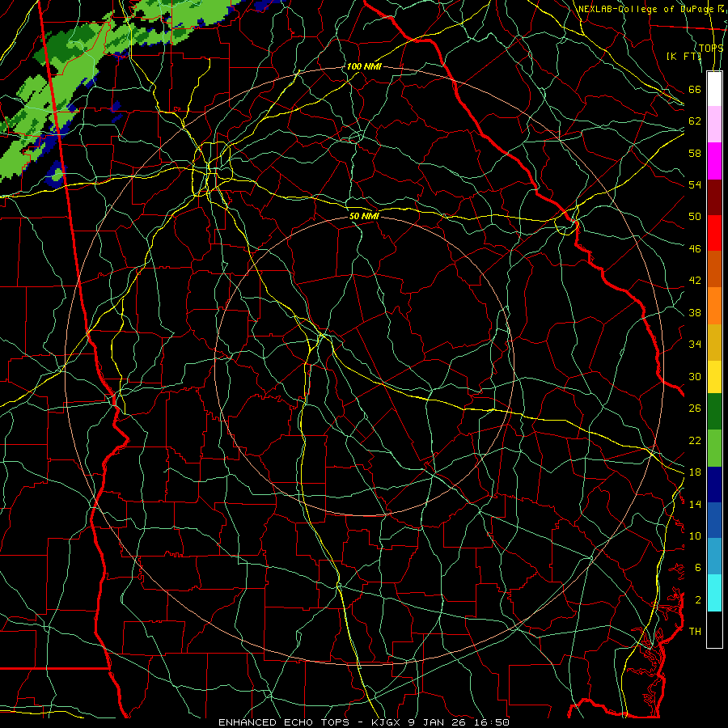Screen dimensions: 728x728
Task: Click the 50 NMI range ring label
Action: [x=364, y=216]
